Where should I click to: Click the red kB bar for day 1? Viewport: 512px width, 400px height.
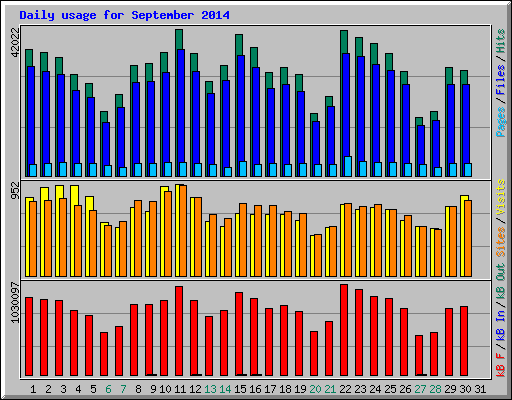coord(29,336)
